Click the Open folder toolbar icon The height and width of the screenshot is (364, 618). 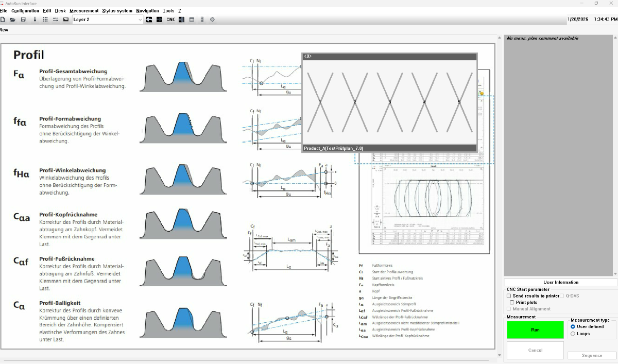(13, 20)
